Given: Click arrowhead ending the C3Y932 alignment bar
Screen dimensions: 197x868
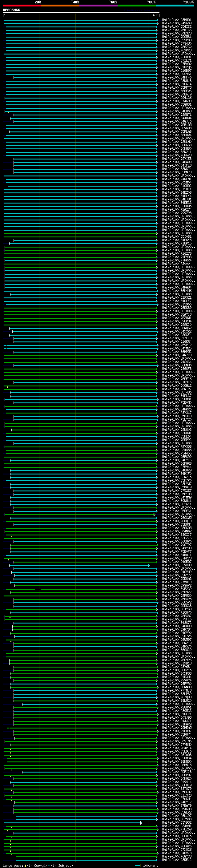Looking at the screenshot, I should click(141, 823).
